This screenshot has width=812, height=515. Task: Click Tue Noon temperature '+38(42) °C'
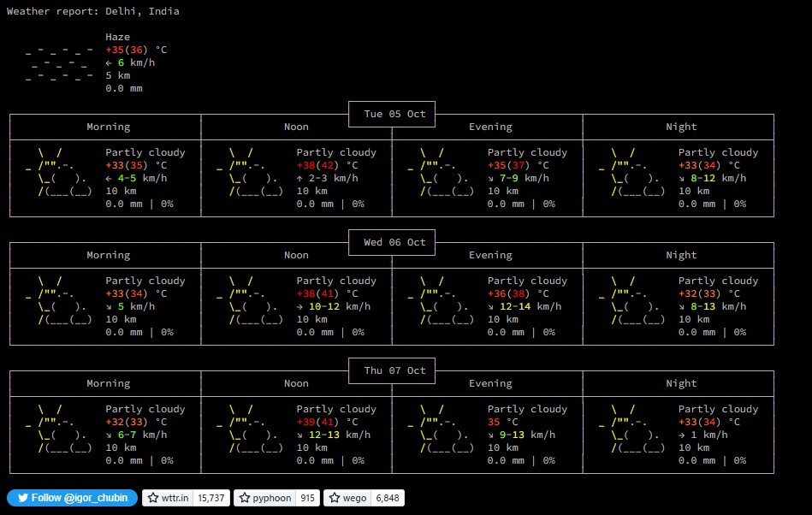coord(328,165)
